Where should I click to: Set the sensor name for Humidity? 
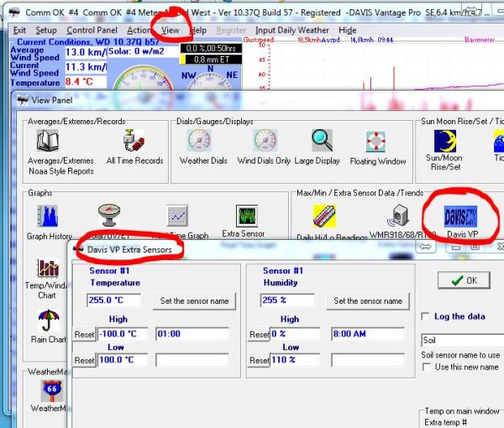[x=368, y=300]
